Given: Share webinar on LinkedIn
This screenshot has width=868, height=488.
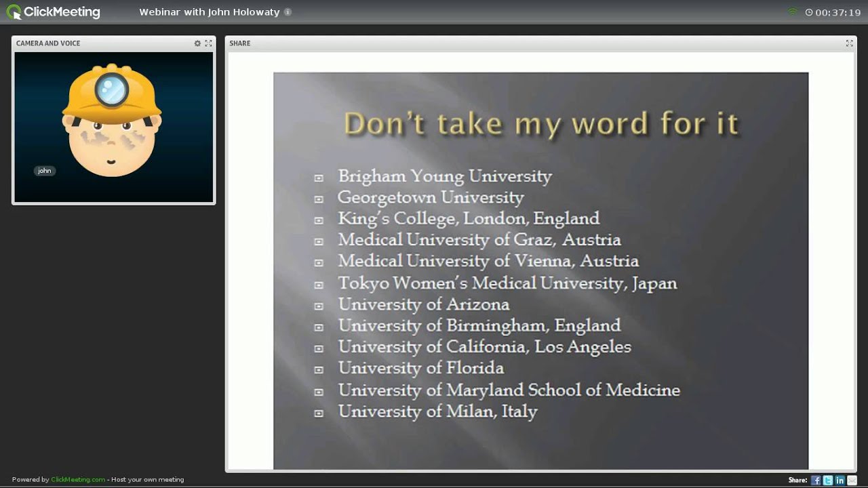Looking at the screenshot, I should click(840, 480).
